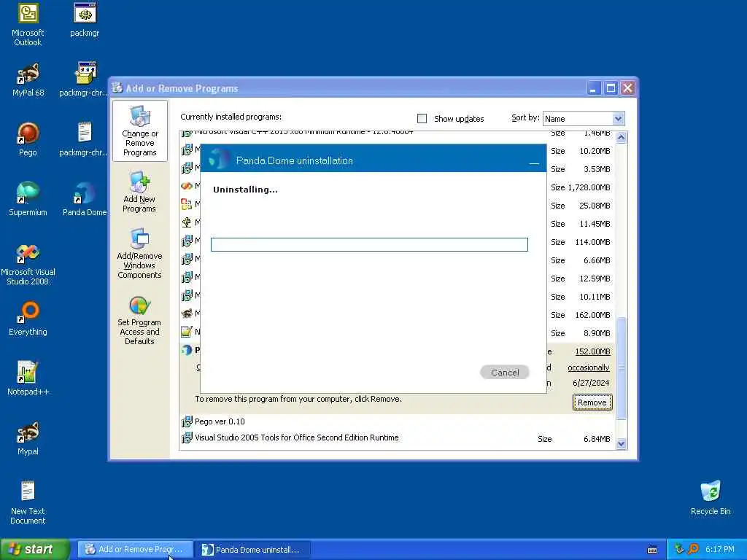
Task: Click the program list scroll up arrow
Action: (x=621, y=138)
